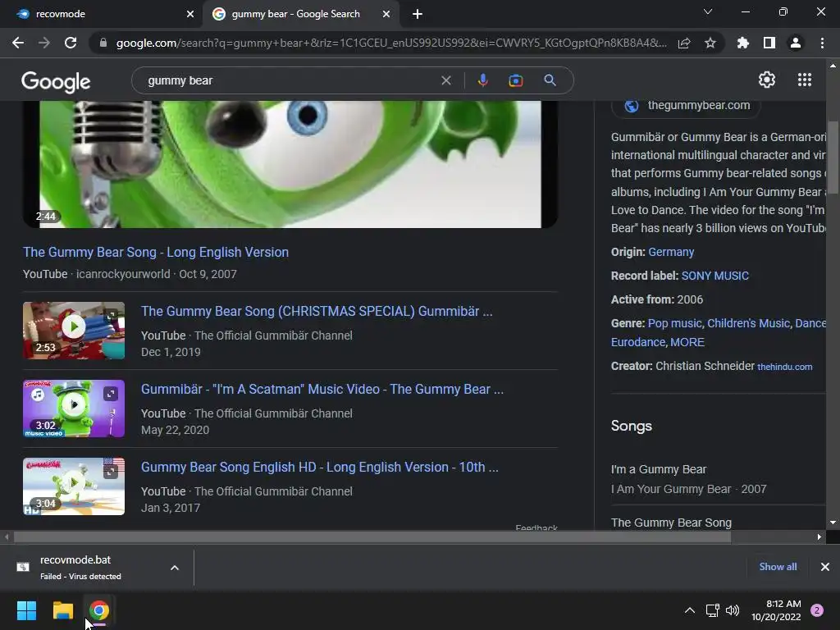Viewport: 840px width, 630px height.
Task: Open the Chrome profile icon
Action: tap(796, 43)
